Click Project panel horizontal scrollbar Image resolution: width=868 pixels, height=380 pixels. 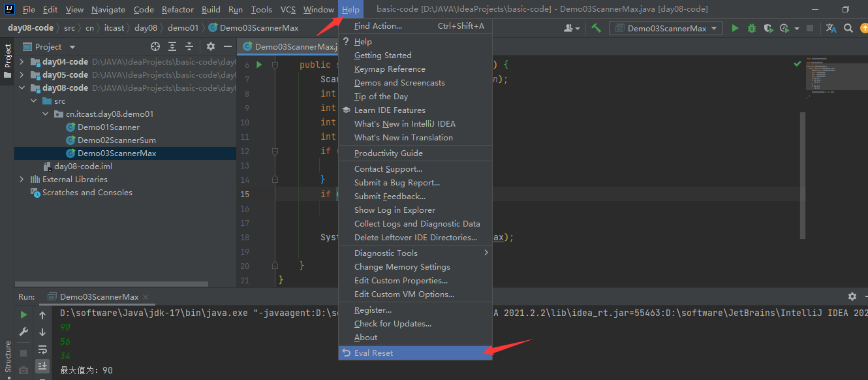click(x=112, y=284)
